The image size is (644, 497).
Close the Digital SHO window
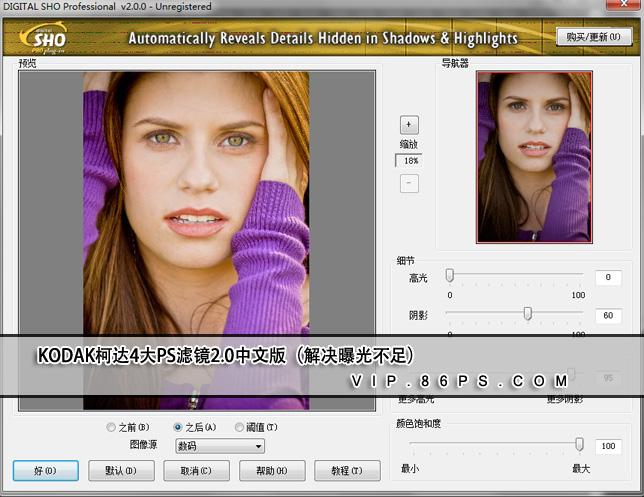pyautogui.click(x=624, y=4)
